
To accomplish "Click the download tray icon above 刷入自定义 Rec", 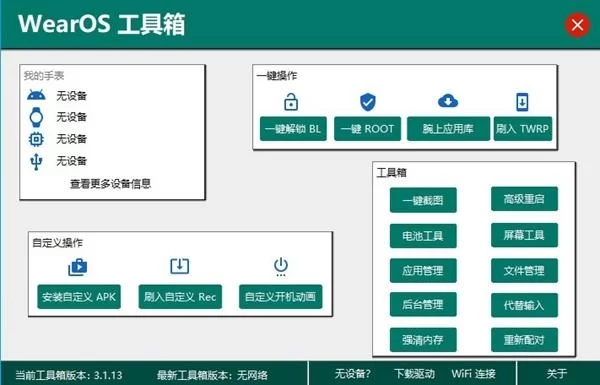I will [x=179, y=266].
